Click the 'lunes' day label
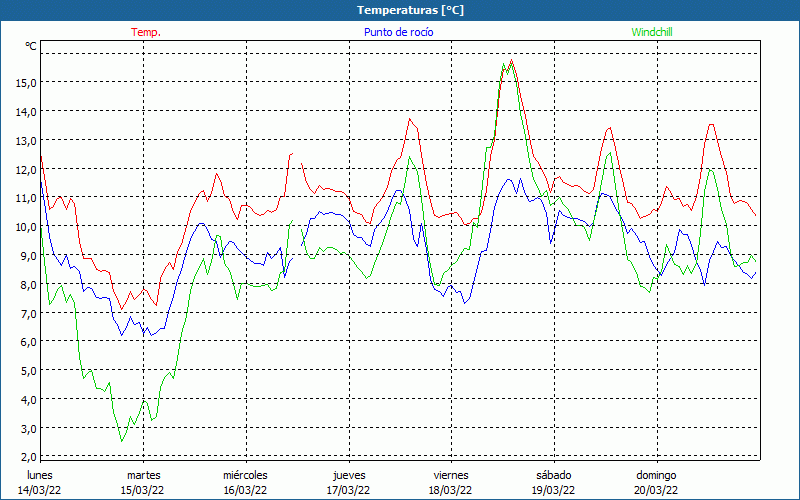 tap(40, 475)
